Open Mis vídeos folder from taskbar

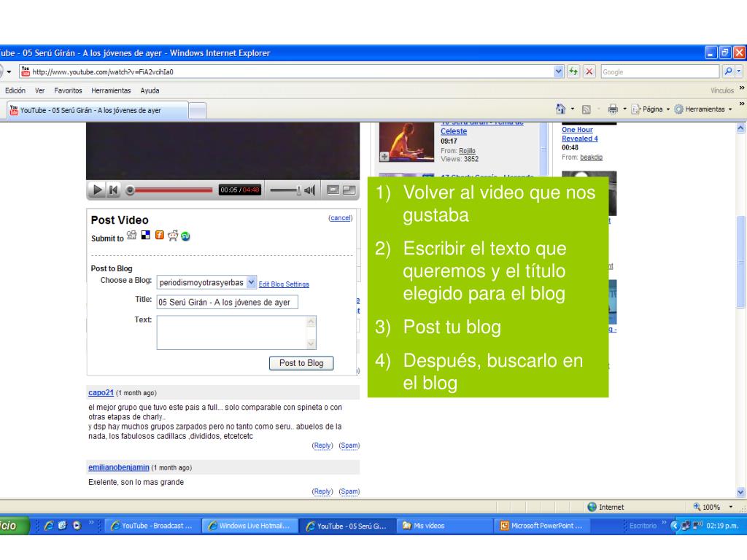[x=444, y=526]
